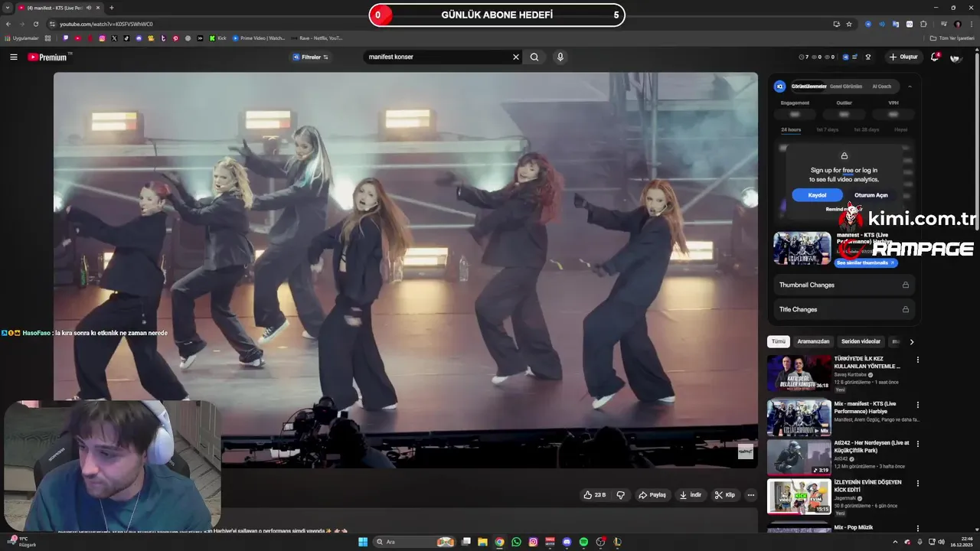This screenshot has height=551, width=980.
Task: Open WhatsApp from the taskbar
Action: pos(516,542)
